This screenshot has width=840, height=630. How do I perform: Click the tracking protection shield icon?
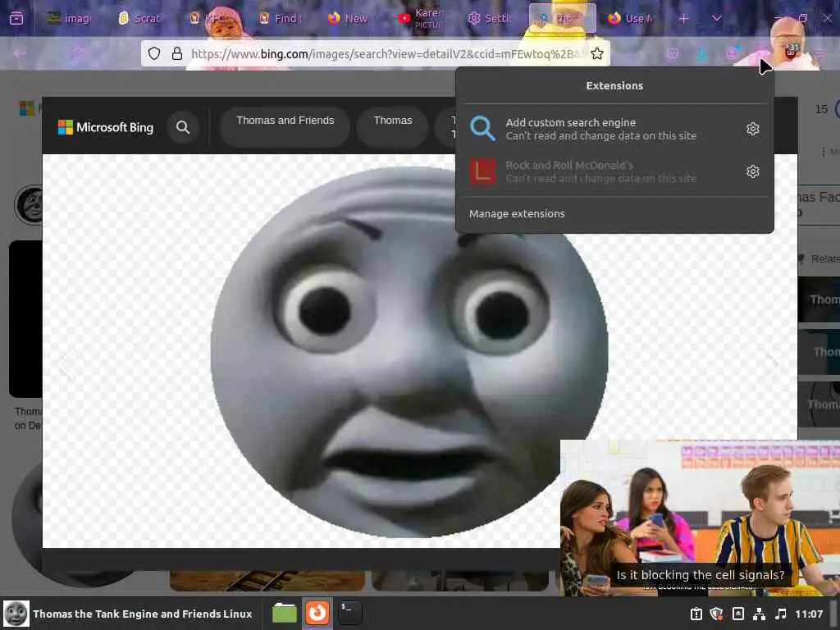tap(154, 53)
